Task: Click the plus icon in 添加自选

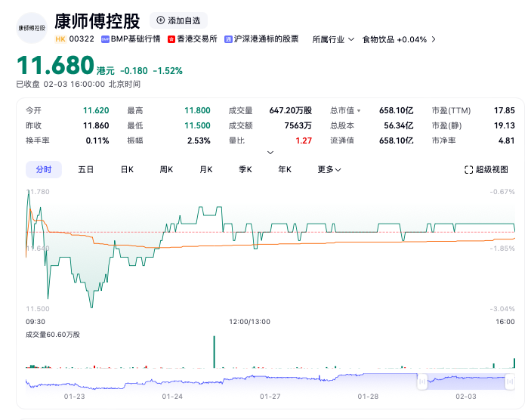Action: 161,20
